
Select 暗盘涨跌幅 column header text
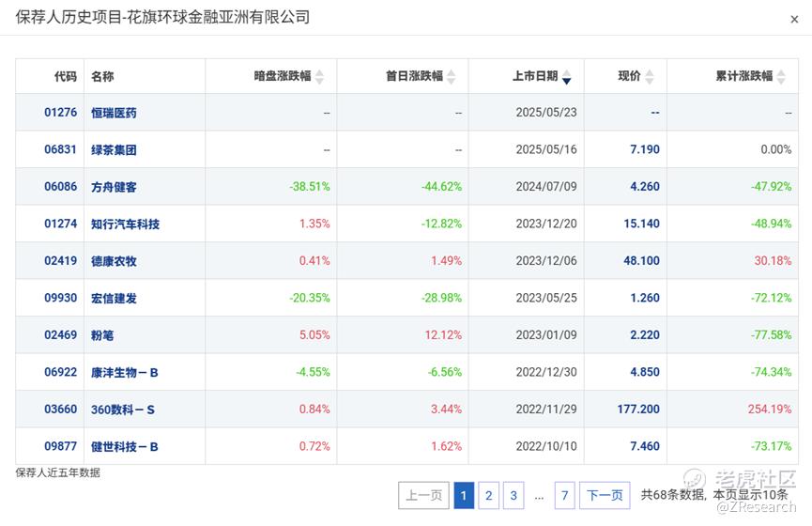(x=283, y=76)
